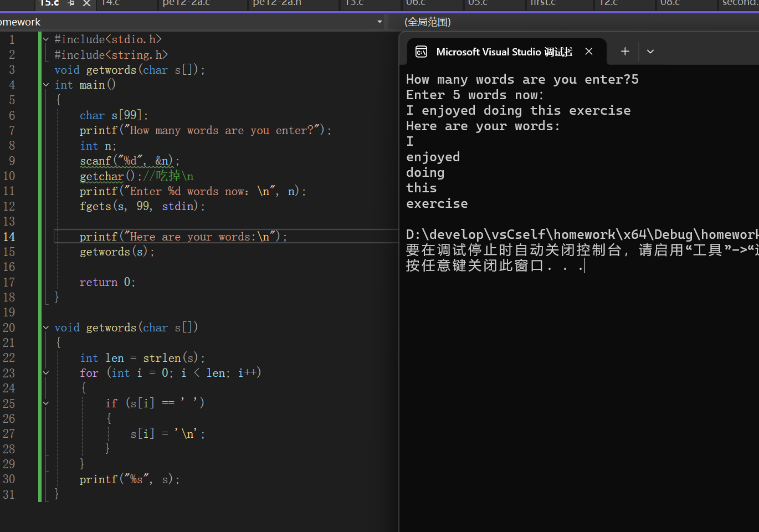Screen dimensions: 759x532
Task: Click 'int len = strlen(s);' line
Action: (142, 358)
